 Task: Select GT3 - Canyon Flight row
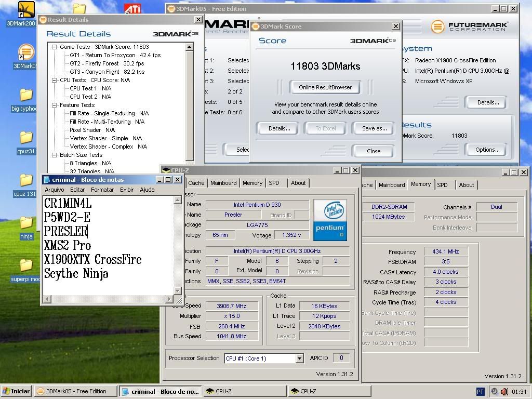pyautogui.click(x=107, y=72)
